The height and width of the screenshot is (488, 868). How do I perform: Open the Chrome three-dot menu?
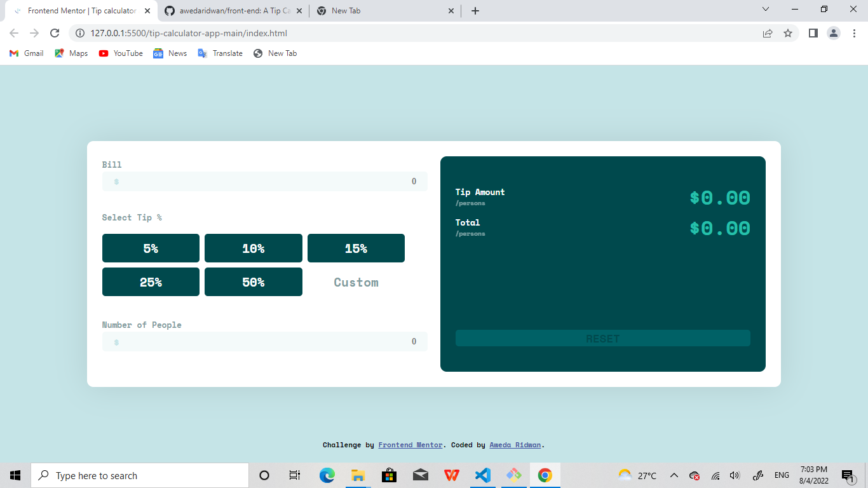coord(854,33)
